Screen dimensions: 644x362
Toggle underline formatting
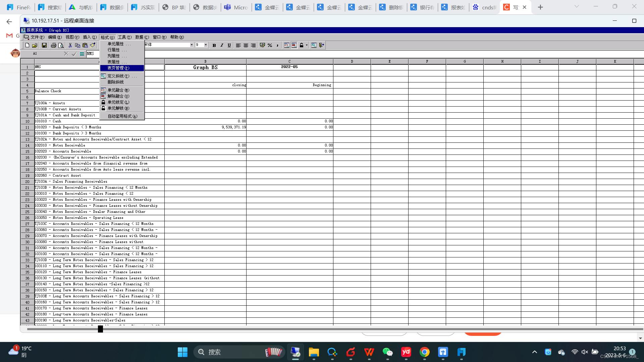point(229,45)
